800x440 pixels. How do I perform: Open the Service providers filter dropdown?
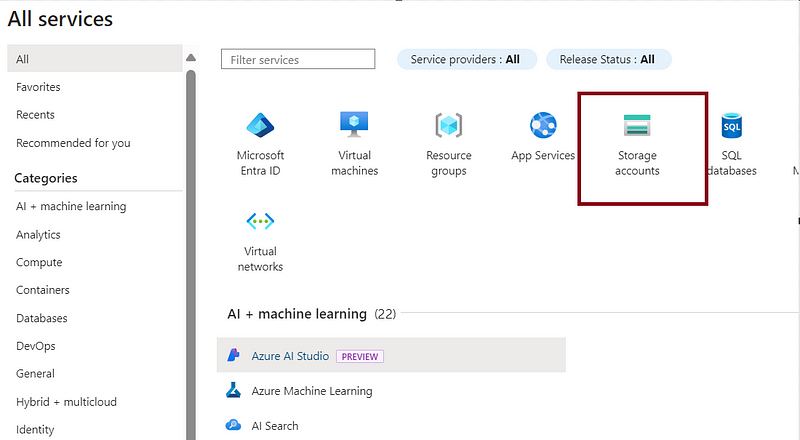[467, 60]
